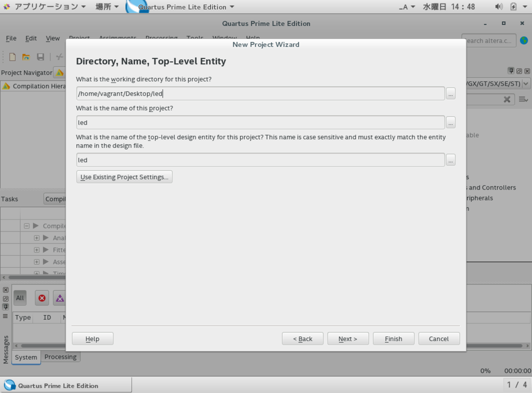Proceed with the Next button
The height and width of the screenshot is (393, 532).
pos(348,338)
